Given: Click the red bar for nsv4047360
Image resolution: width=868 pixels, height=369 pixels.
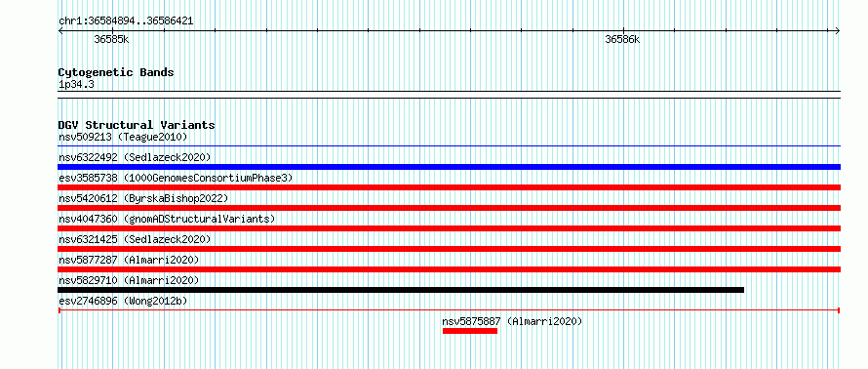Looking at the screenshot, I should click(x=449, y=228).
